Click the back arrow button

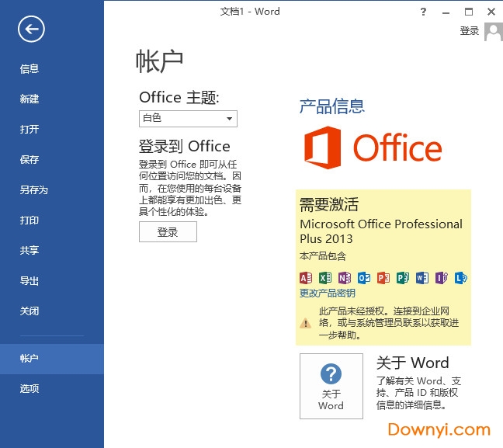31,30
